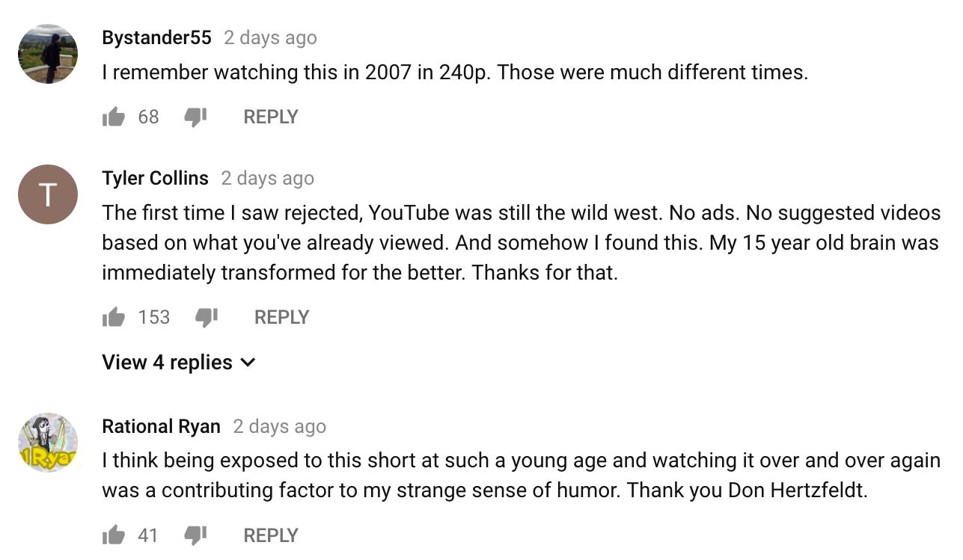Reply to Rational Ryan's comment
This screenshot has height=560, width=963.
[271, 535]
